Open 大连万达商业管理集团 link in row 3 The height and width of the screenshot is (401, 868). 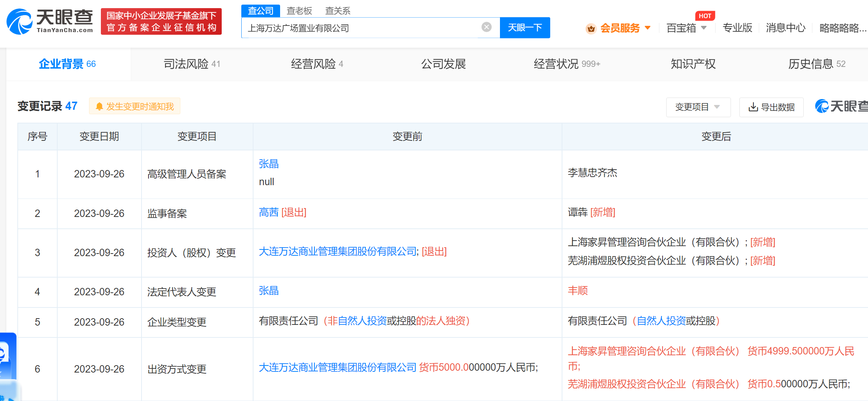click(x=338, y=251)
